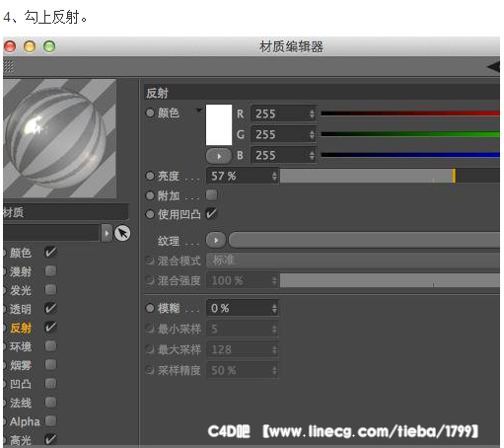Click the 亮度 57% stepper arrows
The image size is (504, 448).
pyautogui.click(x=274, y=177)
